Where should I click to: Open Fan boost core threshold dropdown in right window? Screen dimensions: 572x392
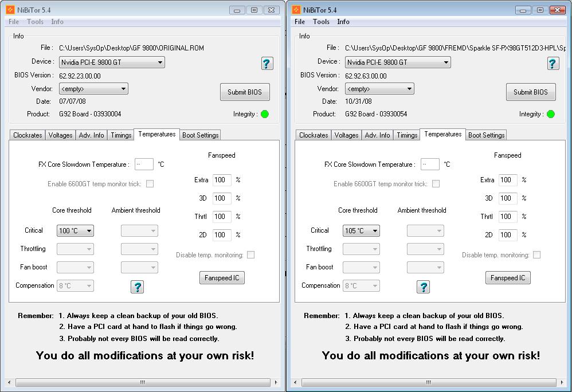click(x=361, y=267)
